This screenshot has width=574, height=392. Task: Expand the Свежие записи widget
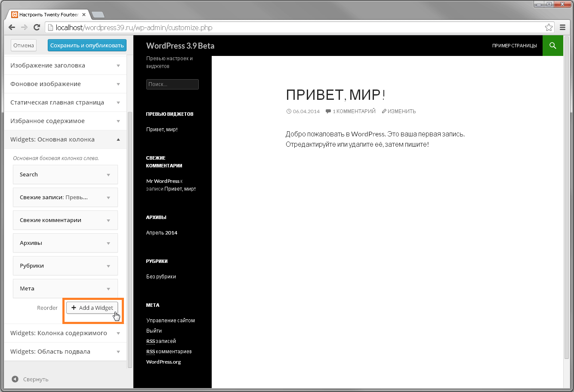[65, 197]
